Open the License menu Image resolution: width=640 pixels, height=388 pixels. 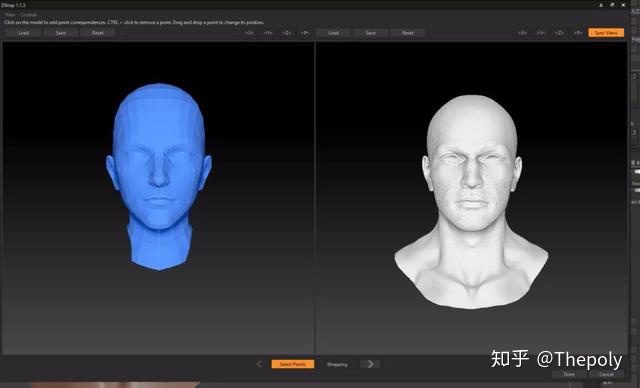coord(29,15)
